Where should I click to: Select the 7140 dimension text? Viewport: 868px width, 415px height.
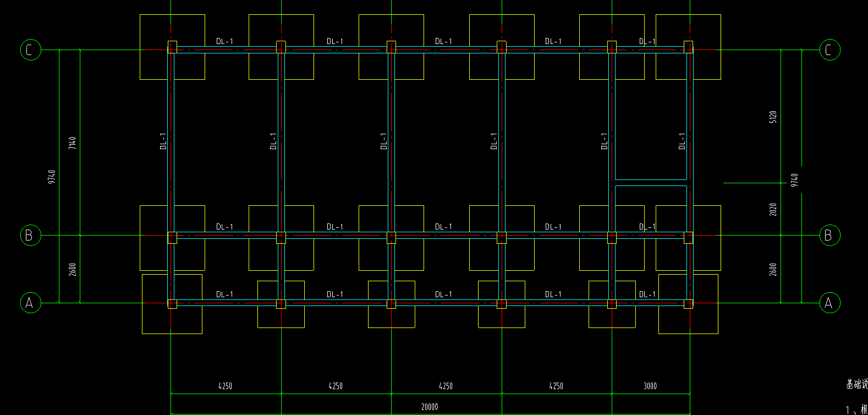point(73,143)
